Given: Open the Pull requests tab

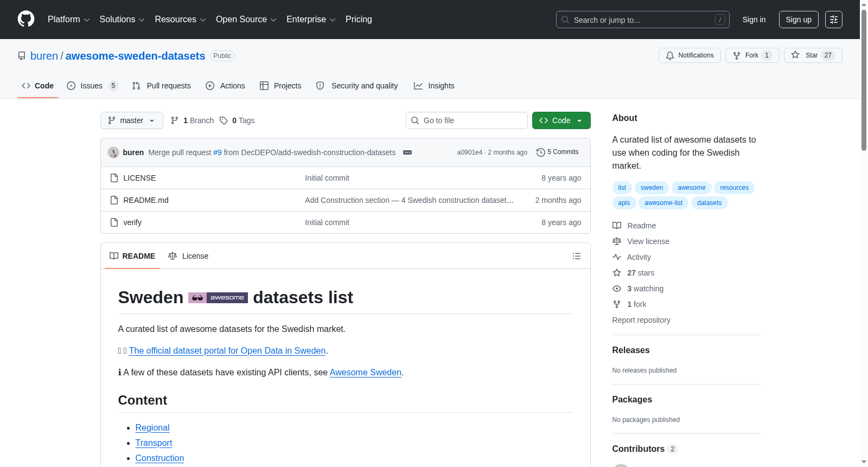Looking at the screenshot, I should (x=162, y=86).
